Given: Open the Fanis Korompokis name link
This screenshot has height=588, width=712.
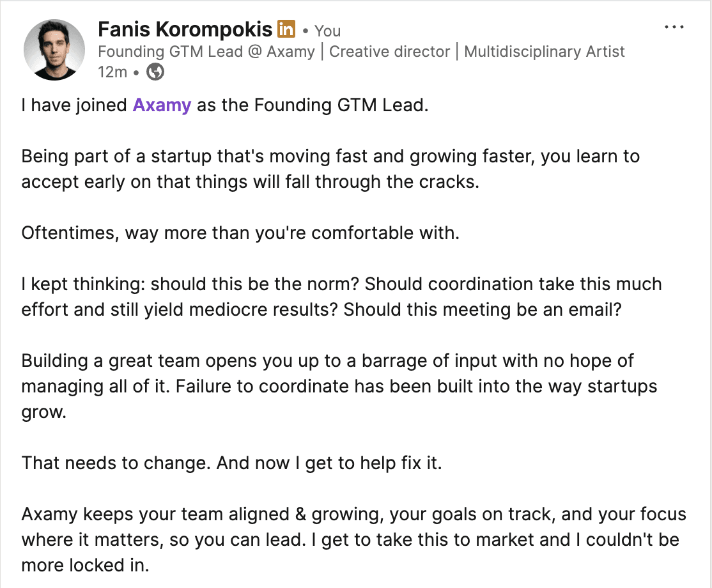Looking at the screenshot, I should pyautogui.click(x=185, y=29).
